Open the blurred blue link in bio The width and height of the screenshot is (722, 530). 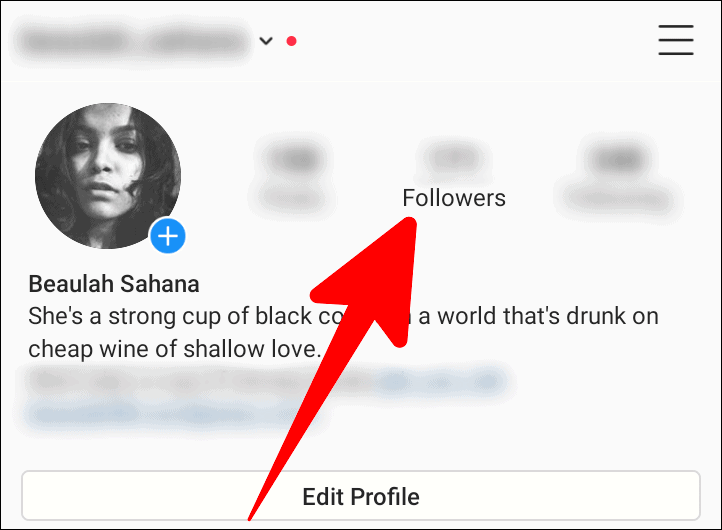click(x=440, y=381)
